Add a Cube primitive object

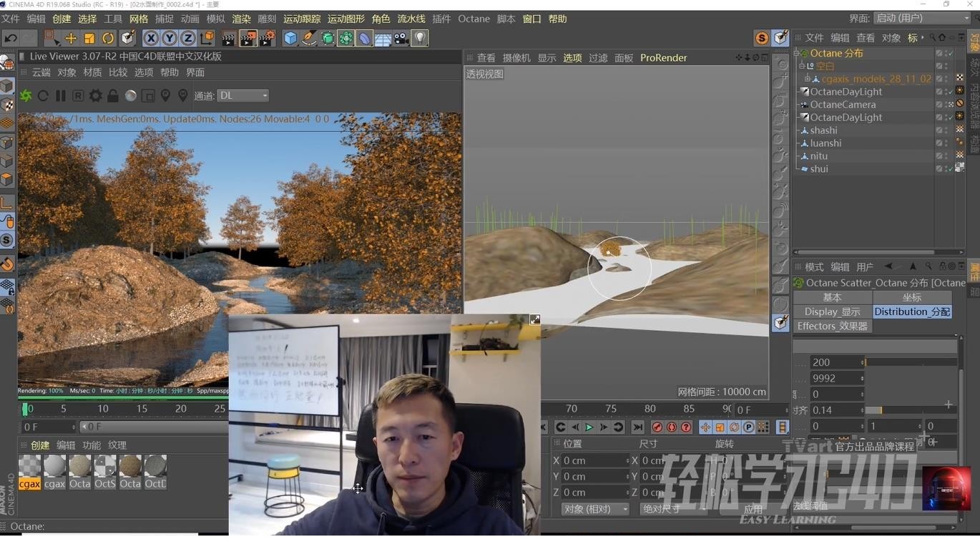click(290, 38)
